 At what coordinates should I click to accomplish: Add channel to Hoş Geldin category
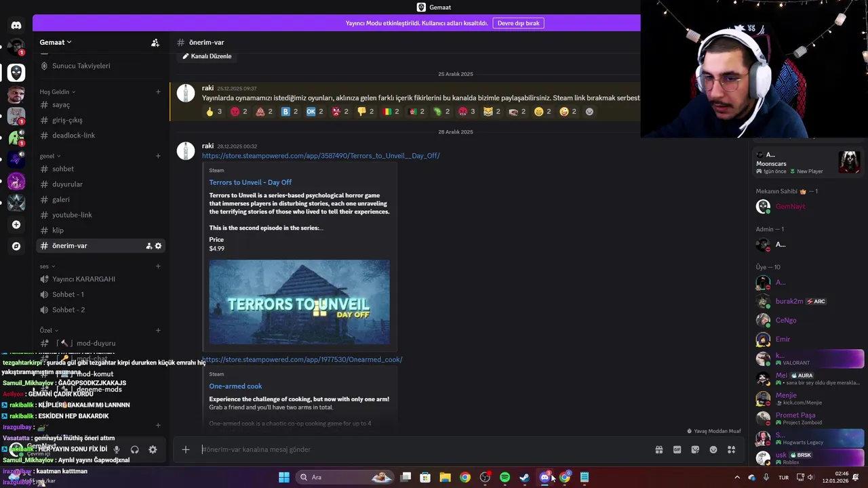pyautogui.click(x=158, y=91)
